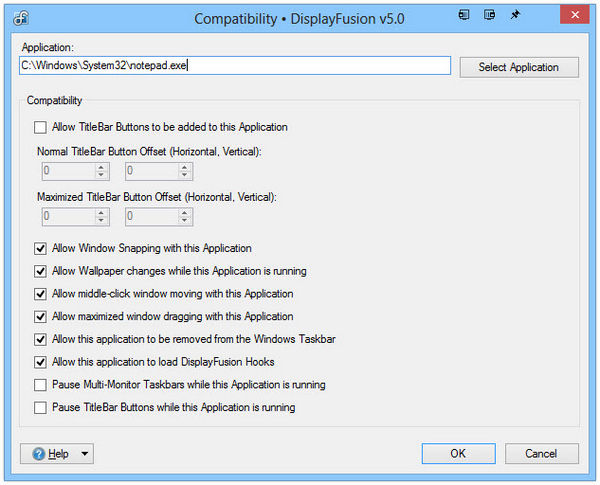Enable Pause TitleBar Buttons while Application running

pyautogui.click(x=40, y=408)
